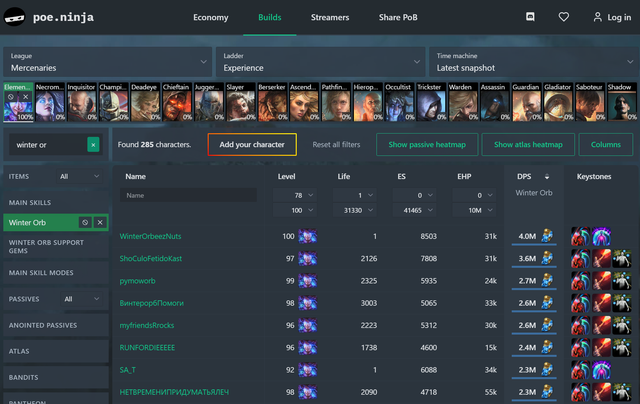The image size is (640, 404).
Task: Exclude Elementalist class filter toggle
Action: point(11,97)
